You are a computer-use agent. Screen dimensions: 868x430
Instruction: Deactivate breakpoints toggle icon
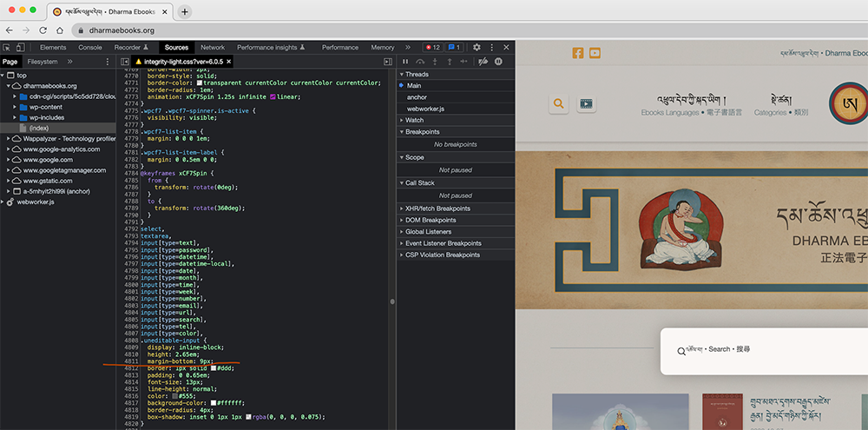483,62
